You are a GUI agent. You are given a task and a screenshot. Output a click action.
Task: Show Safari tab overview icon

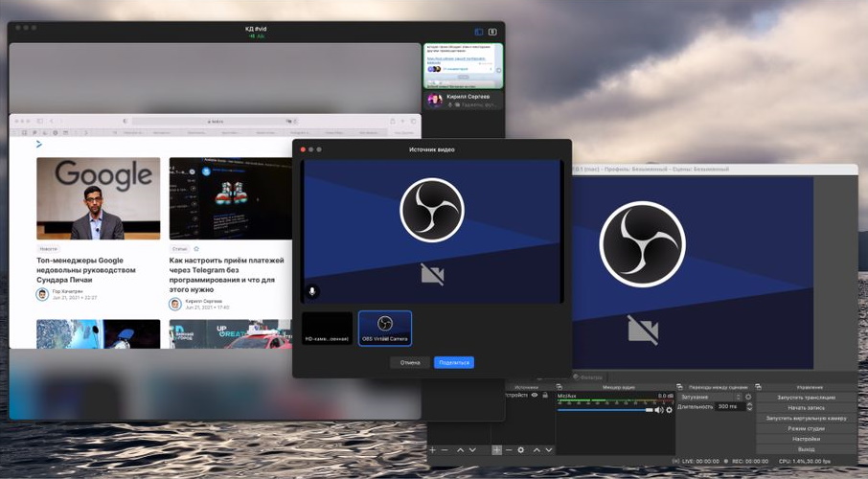414,122
